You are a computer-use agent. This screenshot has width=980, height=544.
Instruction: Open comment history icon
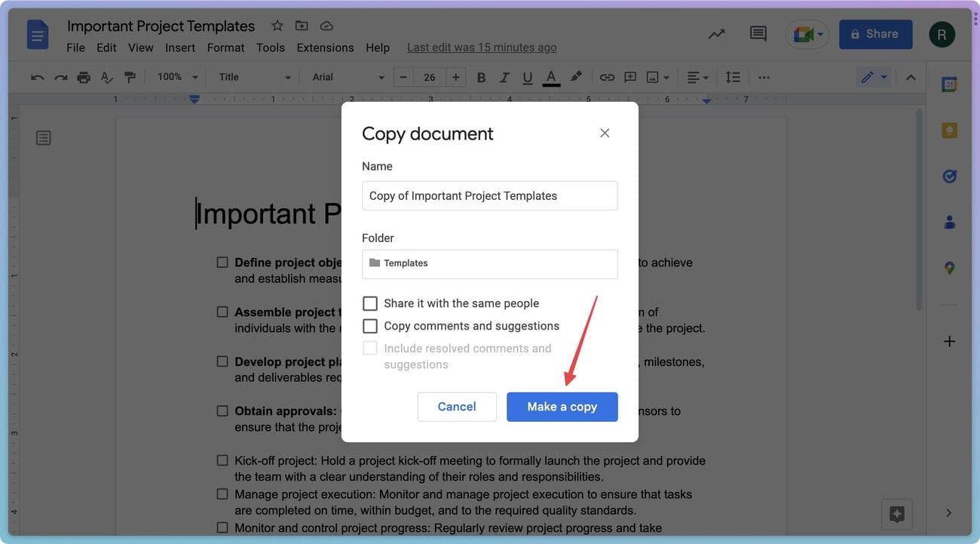[758, 34]
